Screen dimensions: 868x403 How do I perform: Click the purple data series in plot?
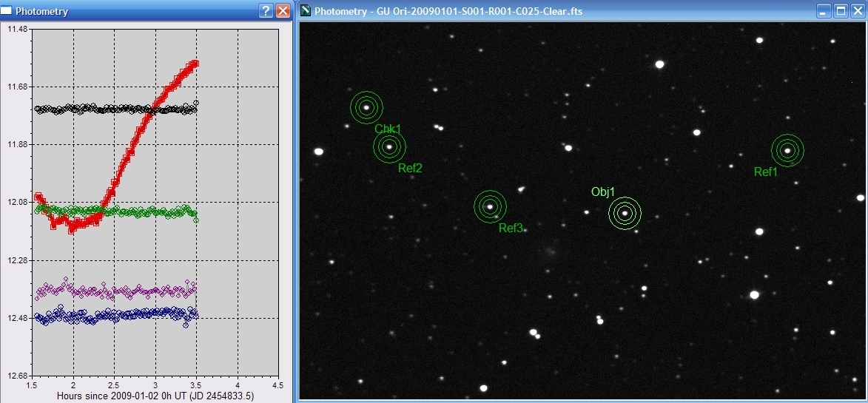pos(111,289)
